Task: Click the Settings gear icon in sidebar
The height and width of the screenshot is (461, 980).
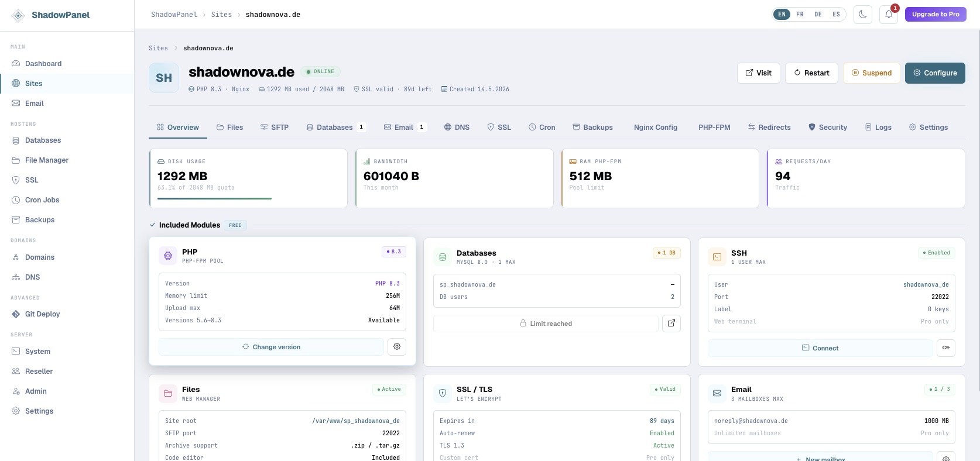Action: pos(16,411)
